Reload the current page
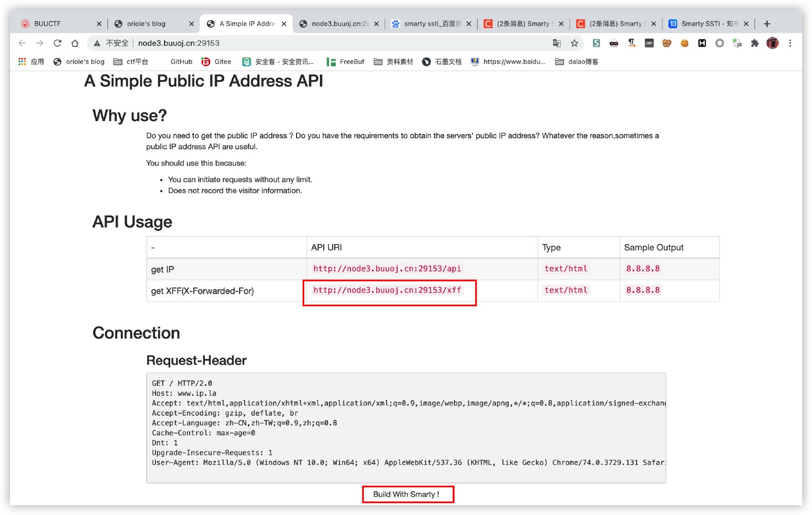The height and width of the screenshot is (515, 812). [57, 43]
